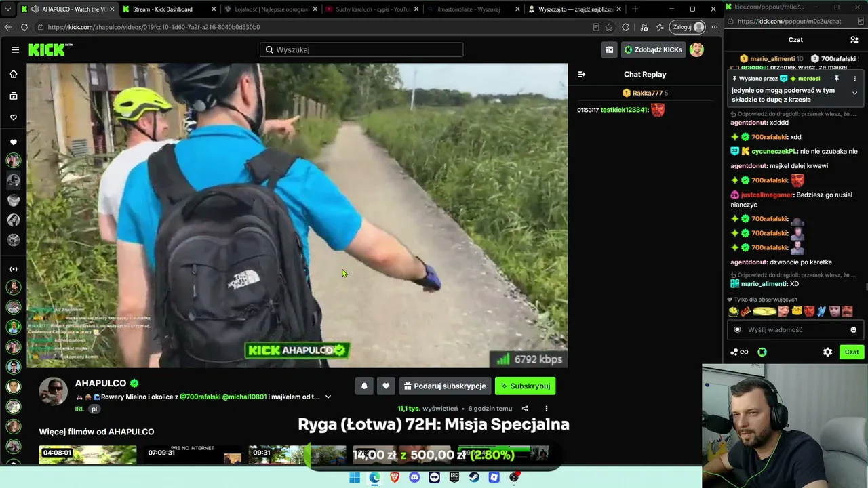868x488 pixels.
Task: Open chat user list icon in popout
Action: coord(854,40)
